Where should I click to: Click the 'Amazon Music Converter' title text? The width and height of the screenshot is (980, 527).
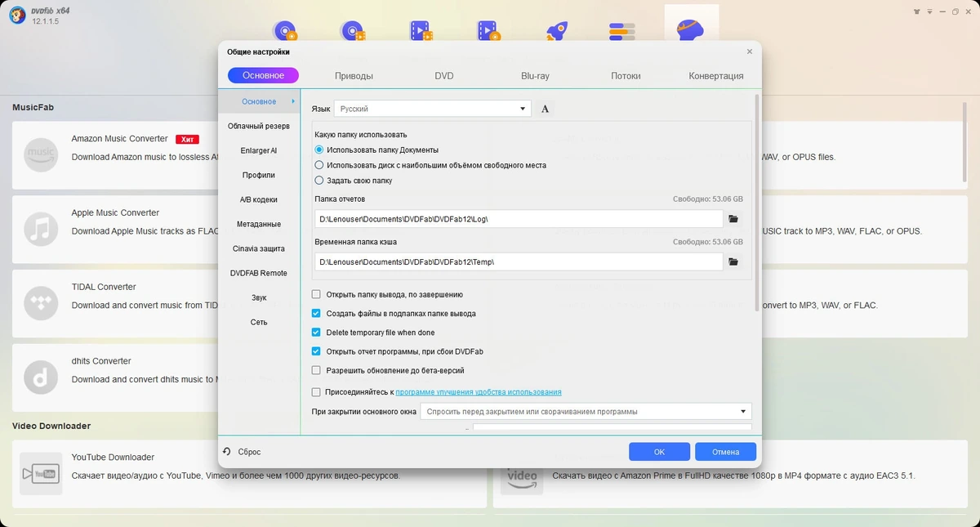119,139
